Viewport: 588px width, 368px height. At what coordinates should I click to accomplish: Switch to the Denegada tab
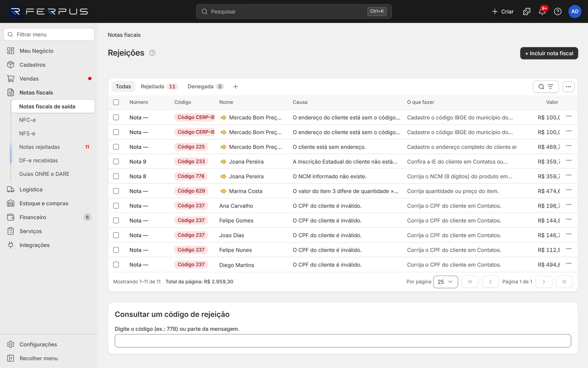[205, 86]
